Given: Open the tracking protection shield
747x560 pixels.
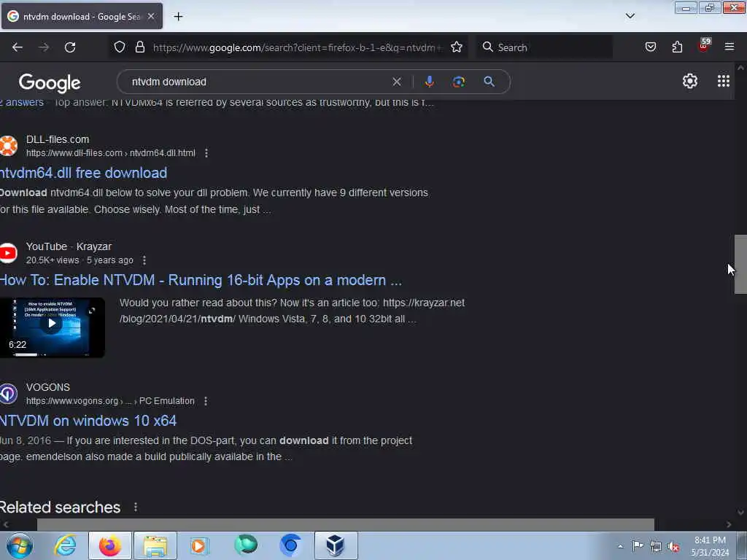Looking at the screenshot, I should 120,47.
